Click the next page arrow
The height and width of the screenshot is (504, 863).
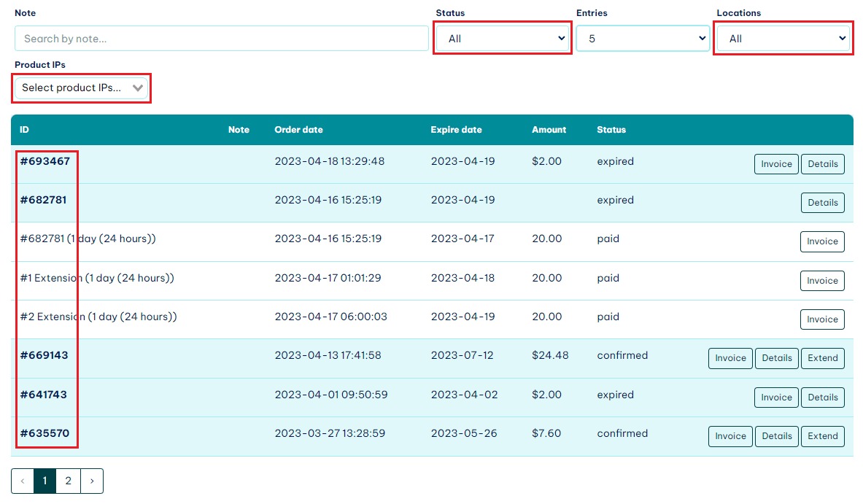coord(92,481)
